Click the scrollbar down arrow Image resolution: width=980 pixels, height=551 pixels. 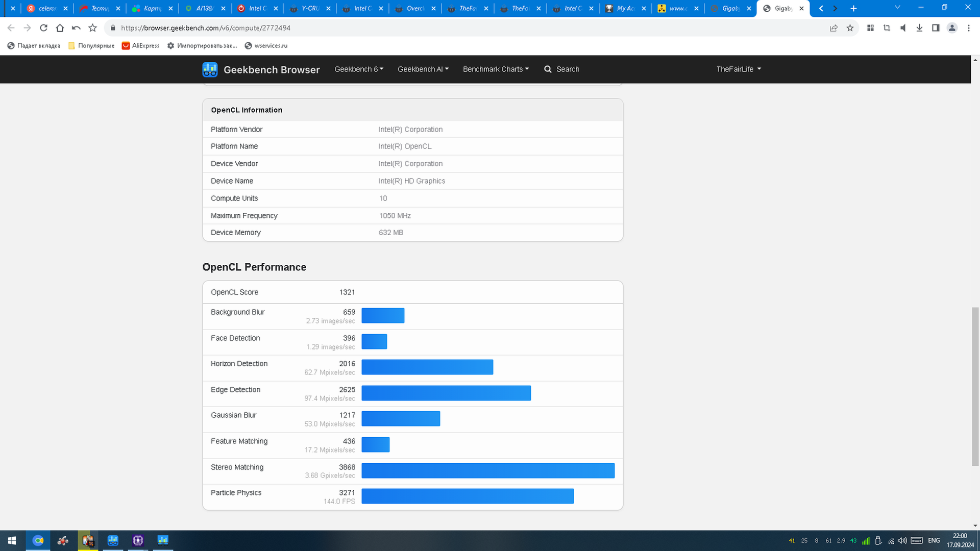pyautogui.click(x=975, y=525)
